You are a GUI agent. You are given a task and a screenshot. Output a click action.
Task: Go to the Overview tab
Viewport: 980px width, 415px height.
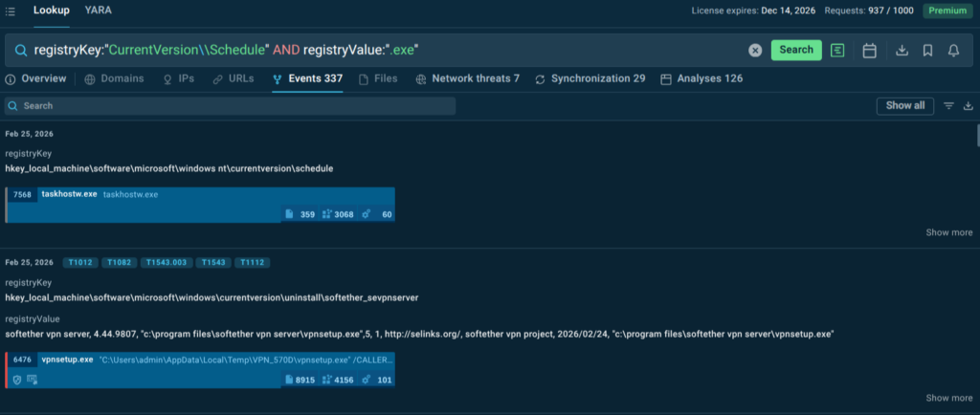tap(36, 79)
